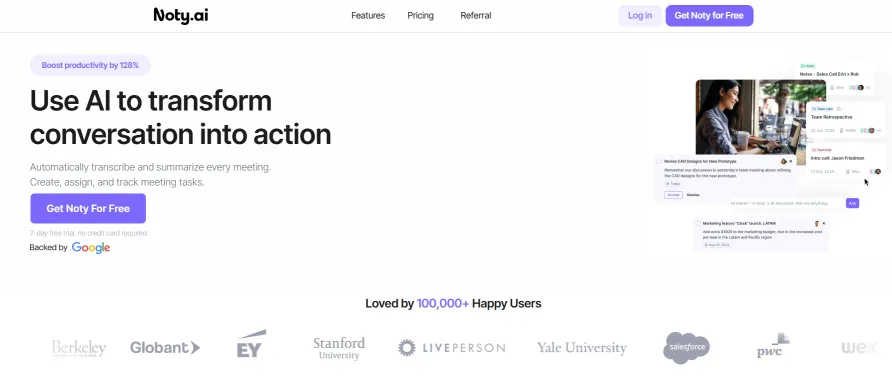
Task: Open the Features menu item
Action: point(368,16)
